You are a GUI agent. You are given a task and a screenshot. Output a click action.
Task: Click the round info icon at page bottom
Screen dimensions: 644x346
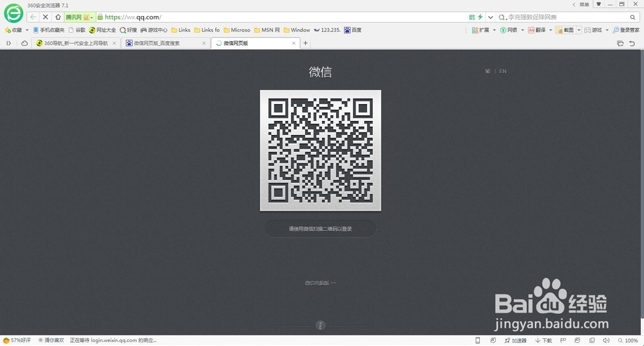point(320,325)
